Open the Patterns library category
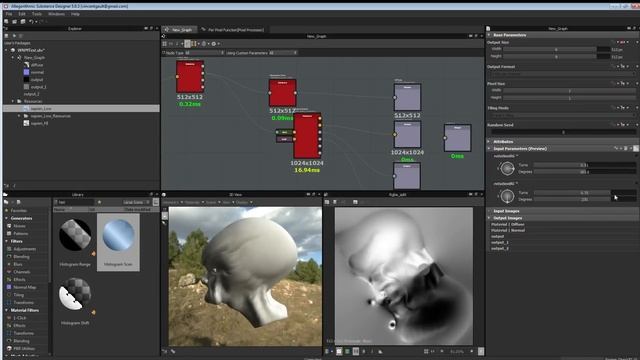 [21, 233]
